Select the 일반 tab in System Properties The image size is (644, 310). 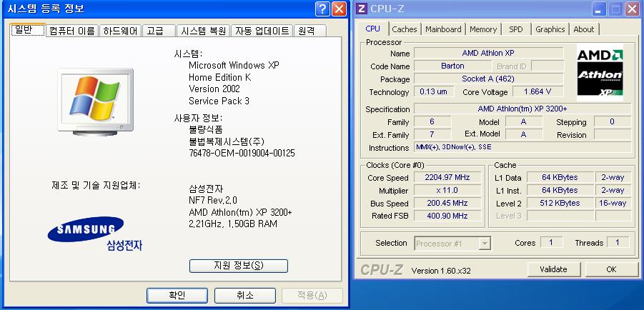[28, 29]
